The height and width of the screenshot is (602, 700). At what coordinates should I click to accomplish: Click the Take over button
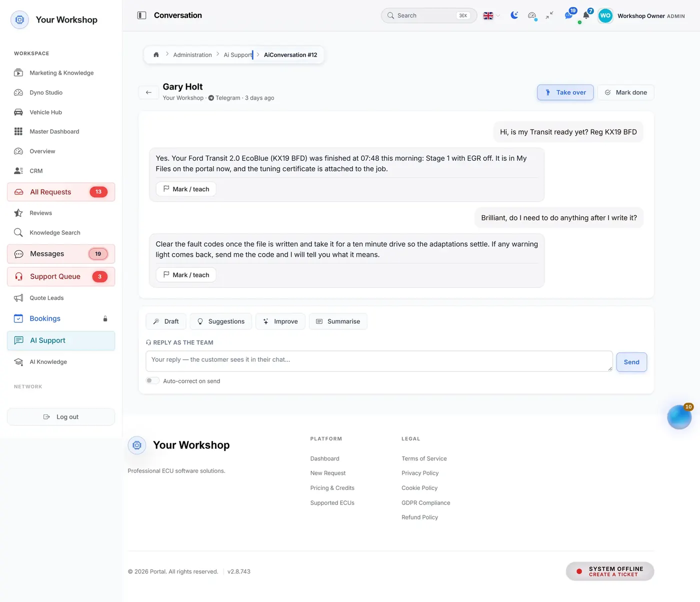point(565,93)
